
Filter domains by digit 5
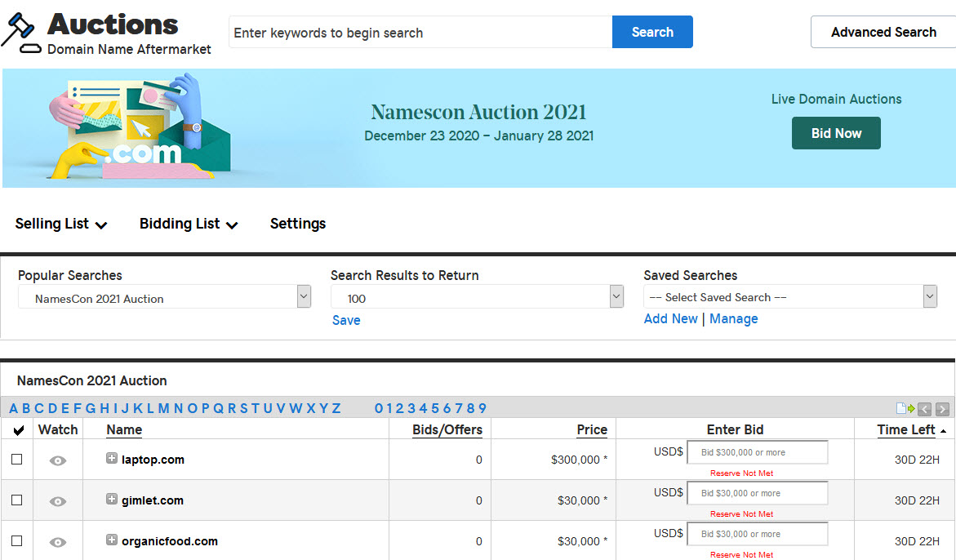[x=435, y=408]
